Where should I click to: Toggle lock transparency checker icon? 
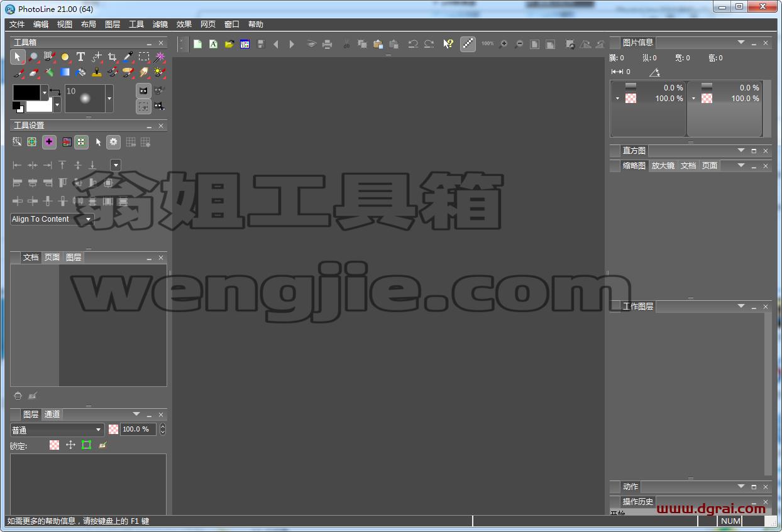pos(55,445)
